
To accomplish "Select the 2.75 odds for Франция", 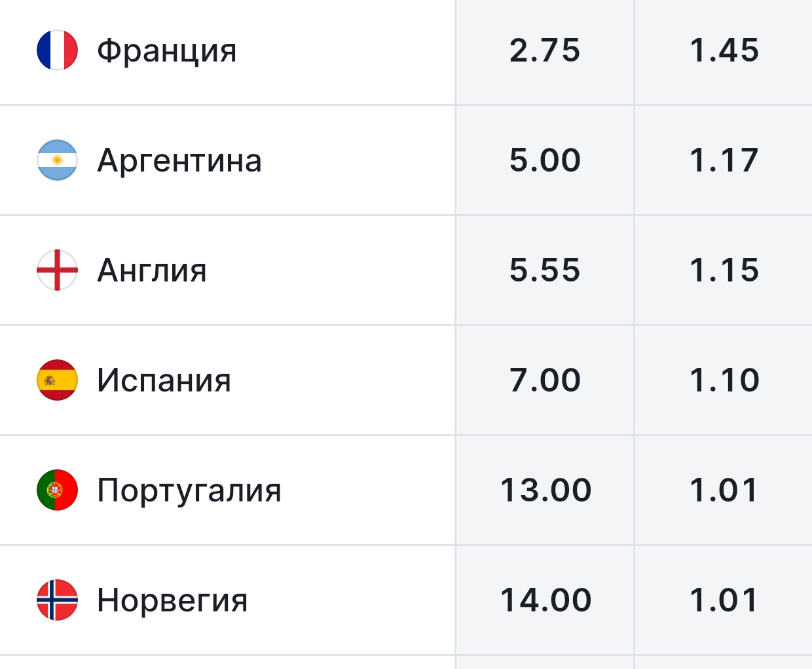I will [545, 50].
